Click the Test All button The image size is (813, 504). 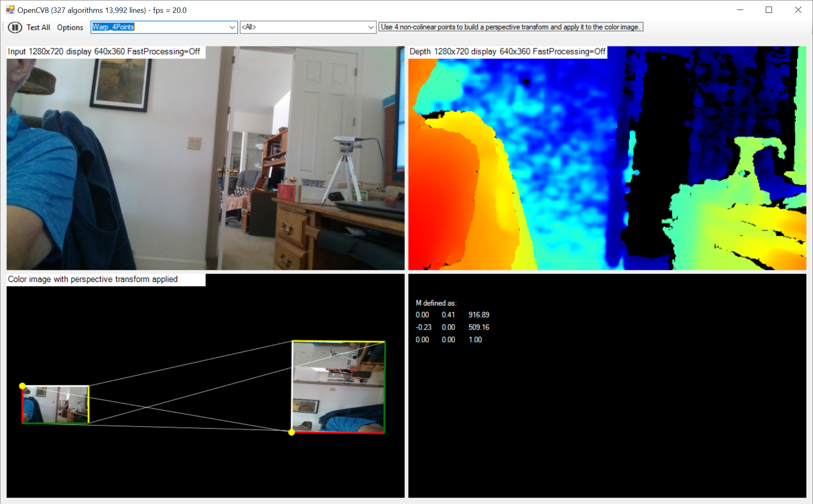38,27
